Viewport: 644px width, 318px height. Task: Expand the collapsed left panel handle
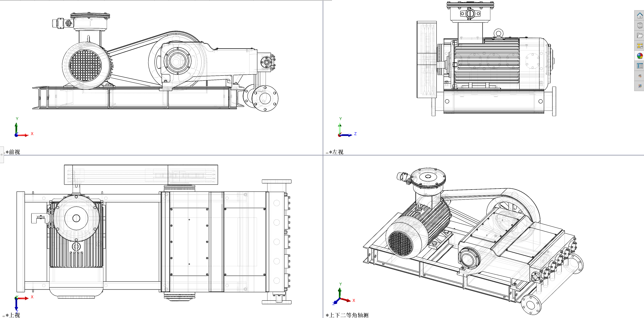click(2, 155)
